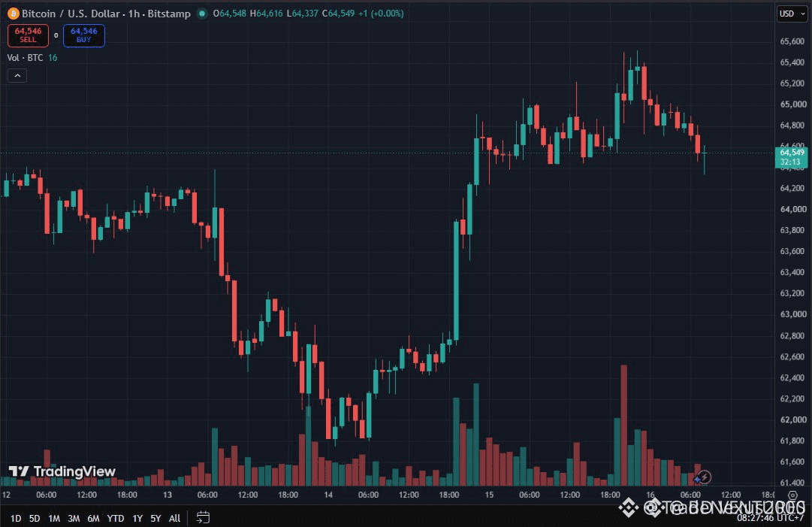Click the 62,000 price axis label
Screen dimensions: 812x527
coord(792,419)
